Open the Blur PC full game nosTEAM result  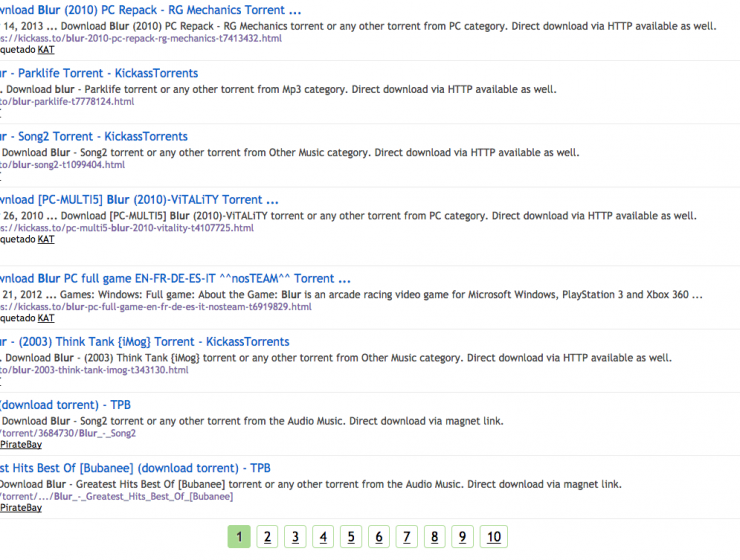coord(175,278)
